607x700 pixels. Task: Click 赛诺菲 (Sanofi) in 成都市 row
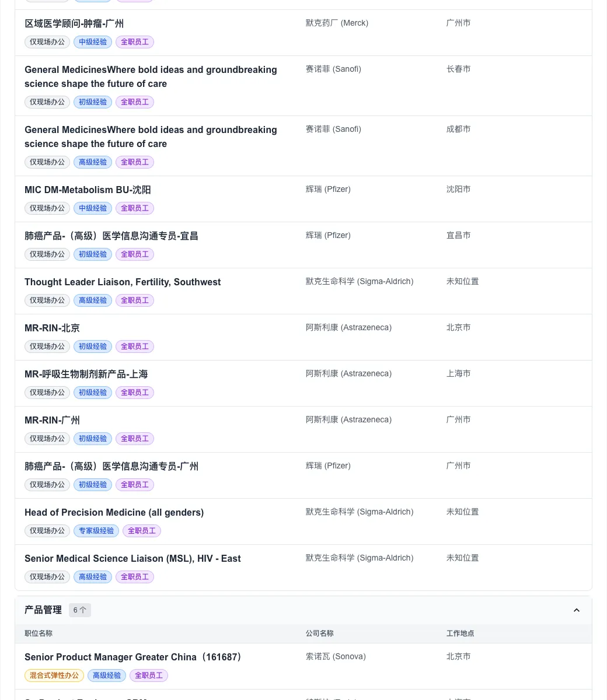(333, 129)
